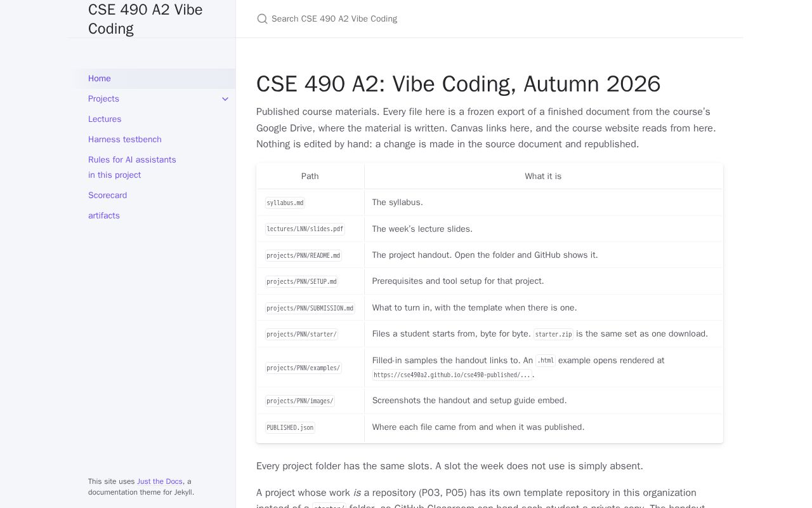Click 'What to turn in' description cell
Screen dimensions: 812x508
544,308
